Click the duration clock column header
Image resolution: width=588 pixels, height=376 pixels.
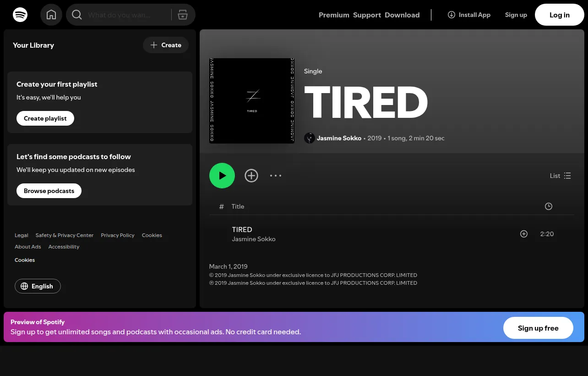(x=549, y=206)
